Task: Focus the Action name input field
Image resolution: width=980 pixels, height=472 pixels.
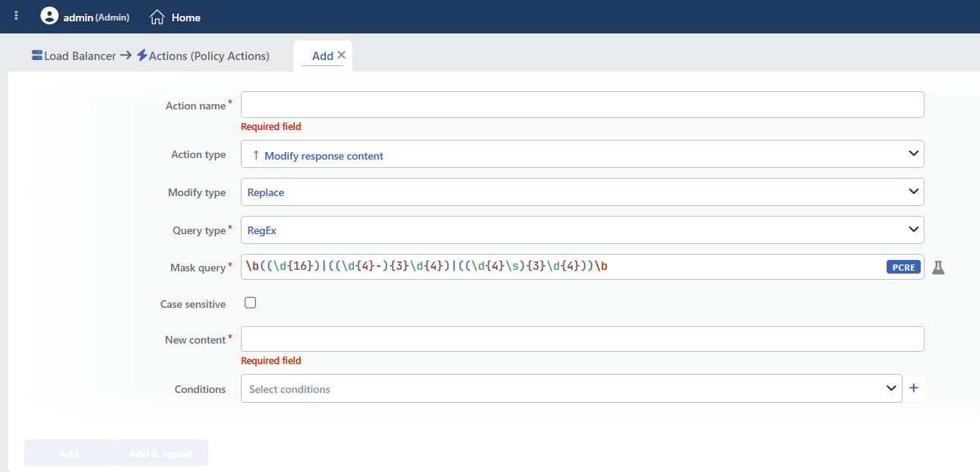Action: tap(583, 104)
